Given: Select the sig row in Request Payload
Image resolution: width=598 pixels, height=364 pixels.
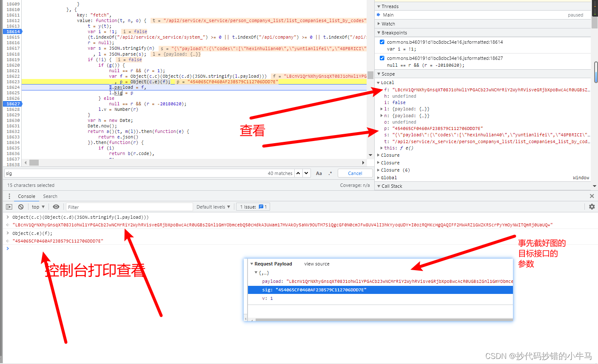Looking at the screenshot, I should pyautogui.click(x=380, y=290).
